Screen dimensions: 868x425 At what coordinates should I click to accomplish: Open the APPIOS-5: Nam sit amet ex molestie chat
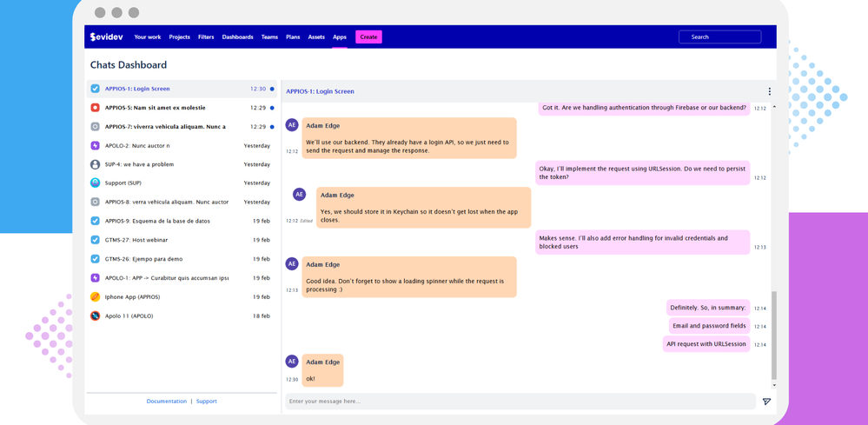[182, 108]
